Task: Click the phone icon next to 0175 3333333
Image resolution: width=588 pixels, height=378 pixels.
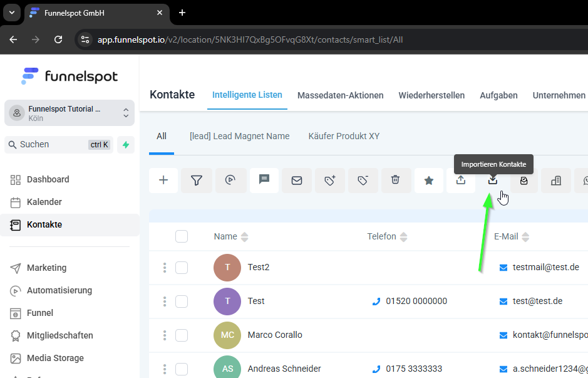Action: coord(376,369)
